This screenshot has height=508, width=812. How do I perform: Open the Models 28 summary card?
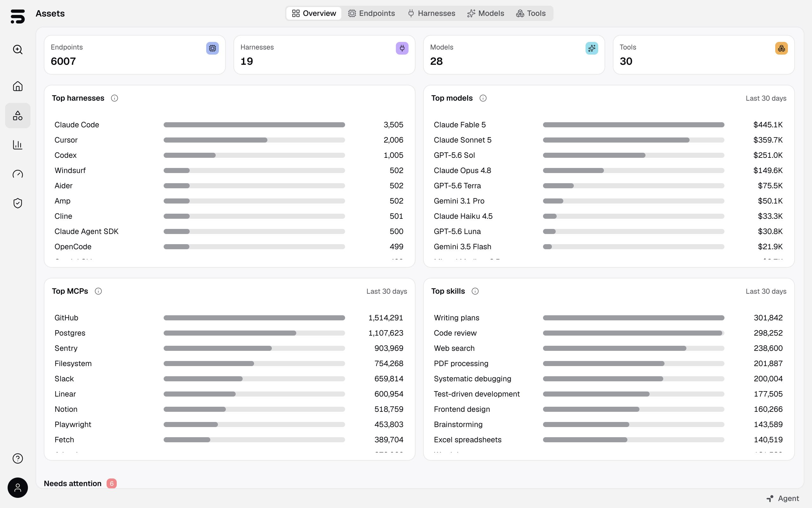coord(514,55)
